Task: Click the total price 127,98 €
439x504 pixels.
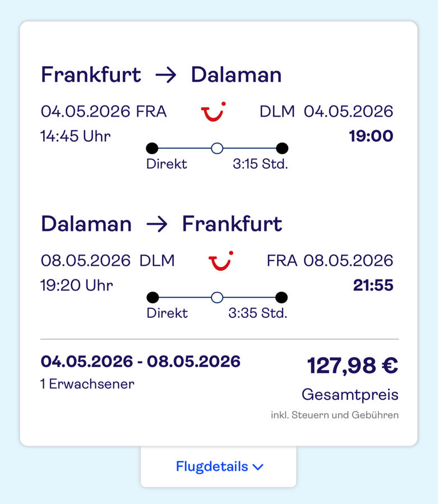Action: point(352,366)
